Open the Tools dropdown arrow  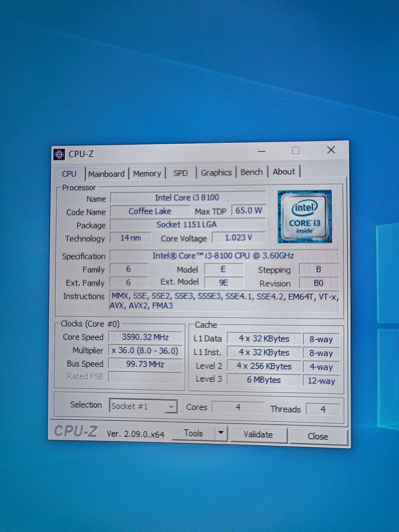coord(221,433)
